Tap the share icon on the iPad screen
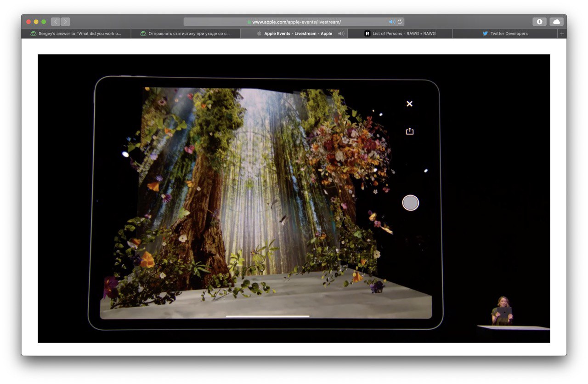Viewport: 588px width, 384px height. [410, 131]
